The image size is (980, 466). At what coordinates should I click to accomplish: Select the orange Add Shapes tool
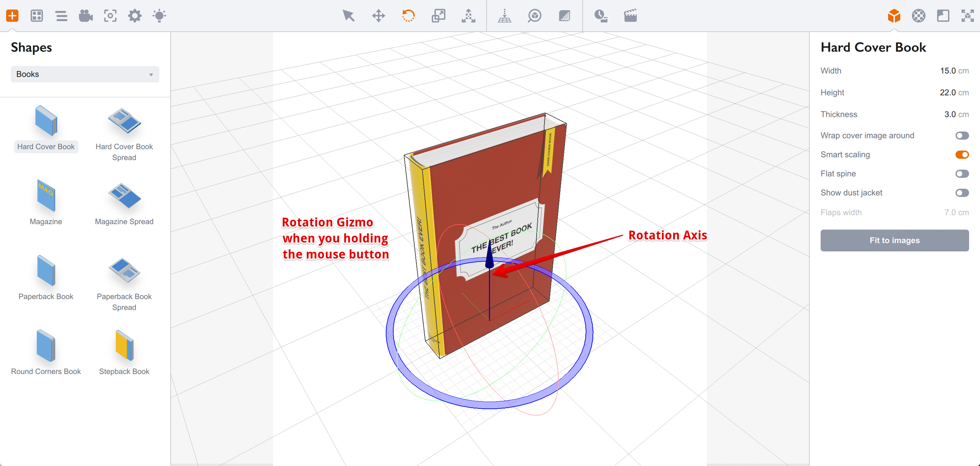point(12,16)
